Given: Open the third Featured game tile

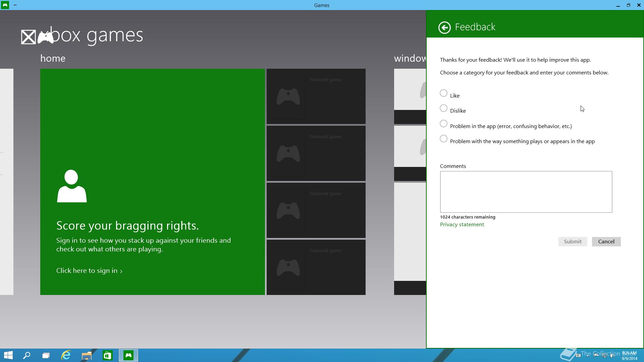Looking at the screenshot, I should tap(316, 210).
